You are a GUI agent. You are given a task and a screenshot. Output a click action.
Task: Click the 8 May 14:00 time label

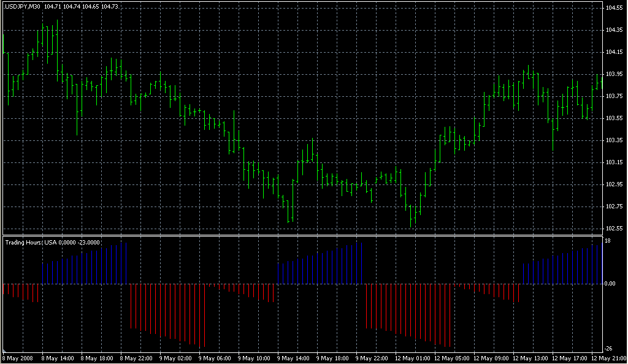point(58,358)
